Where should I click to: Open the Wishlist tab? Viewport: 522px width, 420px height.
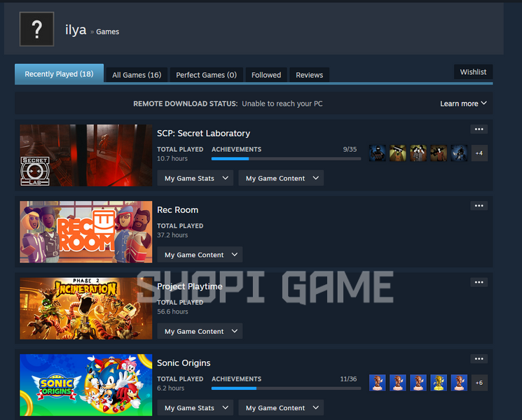tap(473, 72)
